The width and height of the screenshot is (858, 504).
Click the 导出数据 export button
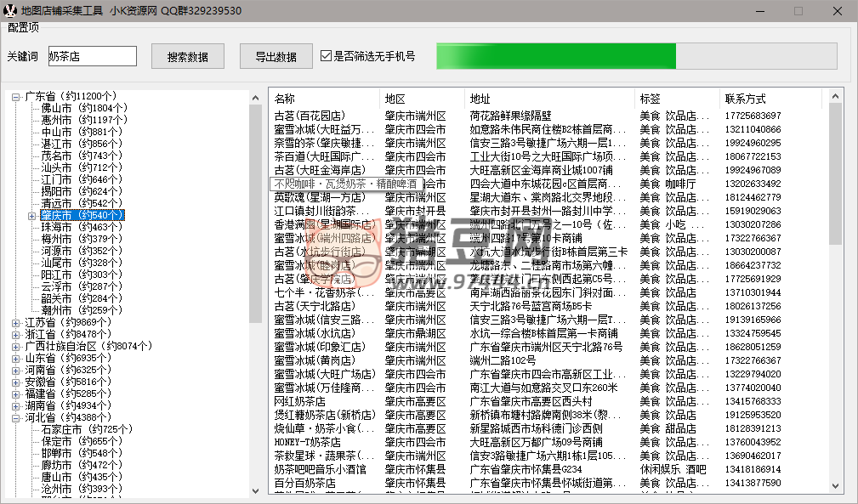[x=276, y=57]
